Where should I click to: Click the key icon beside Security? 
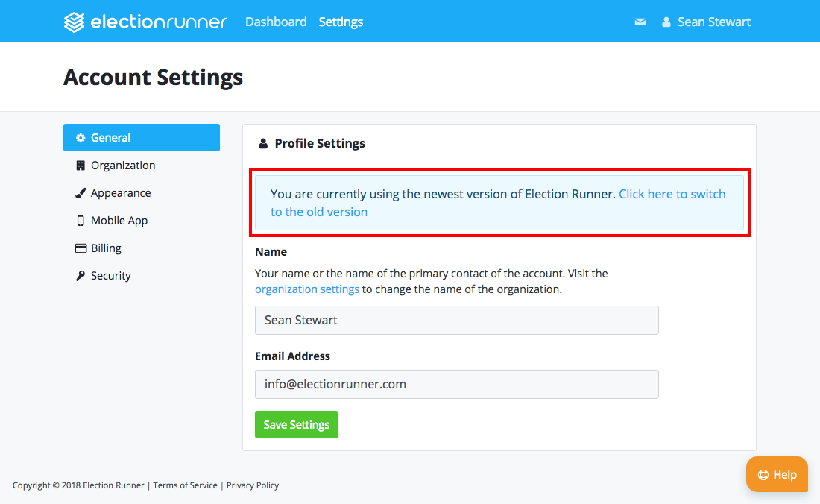point(81,276)
